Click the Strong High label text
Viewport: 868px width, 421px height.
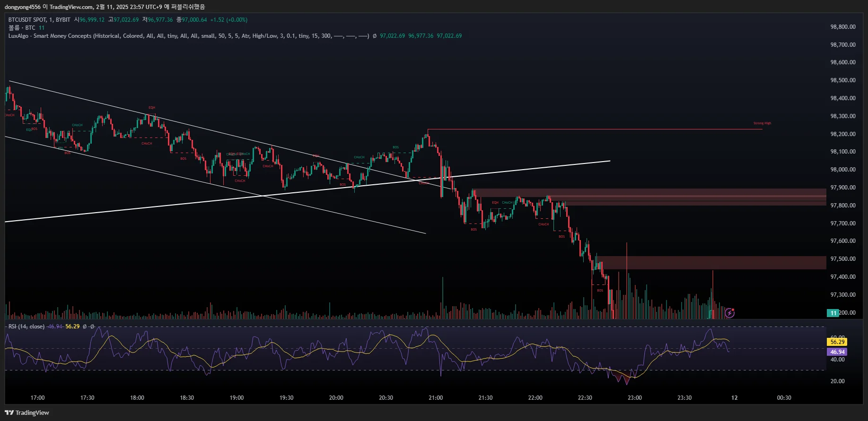(x=762, y=123)
